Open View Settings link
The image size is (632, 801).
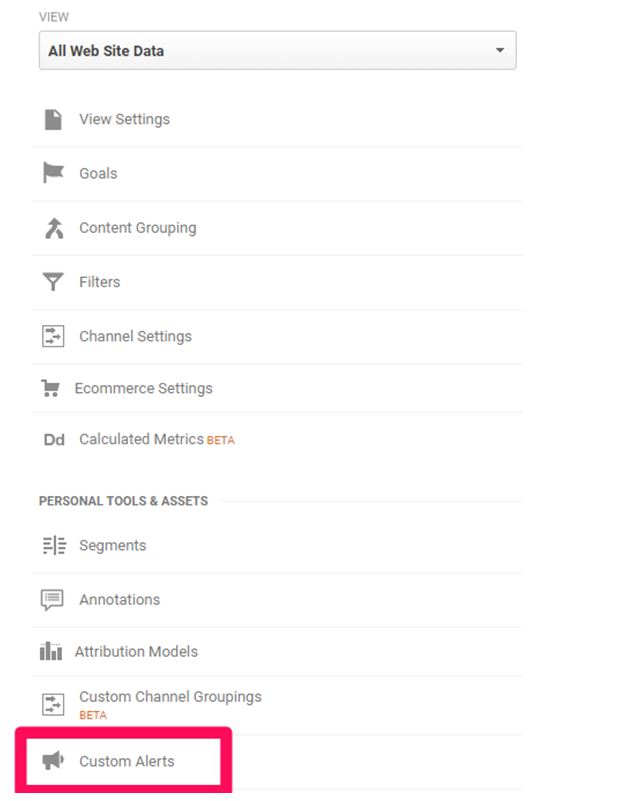coord(124,120)
